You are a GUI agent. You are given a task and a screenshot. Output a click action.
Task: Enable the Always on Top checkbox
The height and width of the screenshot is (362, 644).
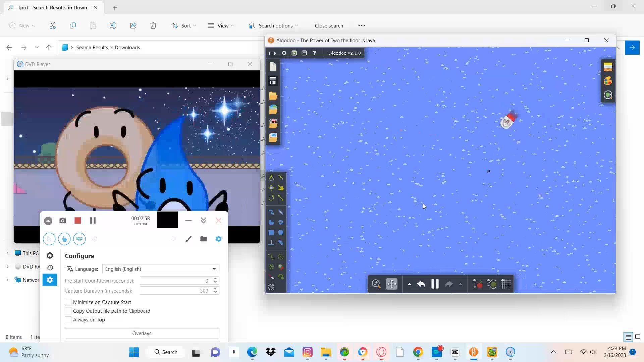68,320
